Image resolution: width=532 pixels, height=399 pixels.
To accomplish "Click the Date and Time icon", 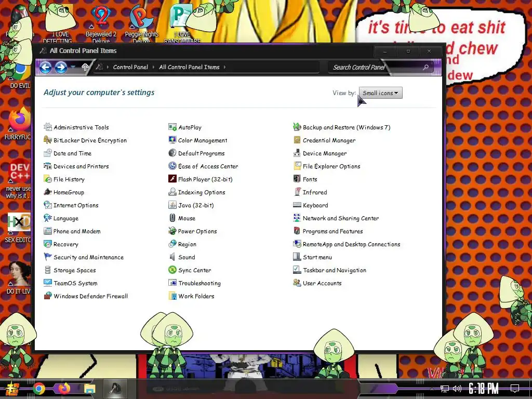I will 48,153.
